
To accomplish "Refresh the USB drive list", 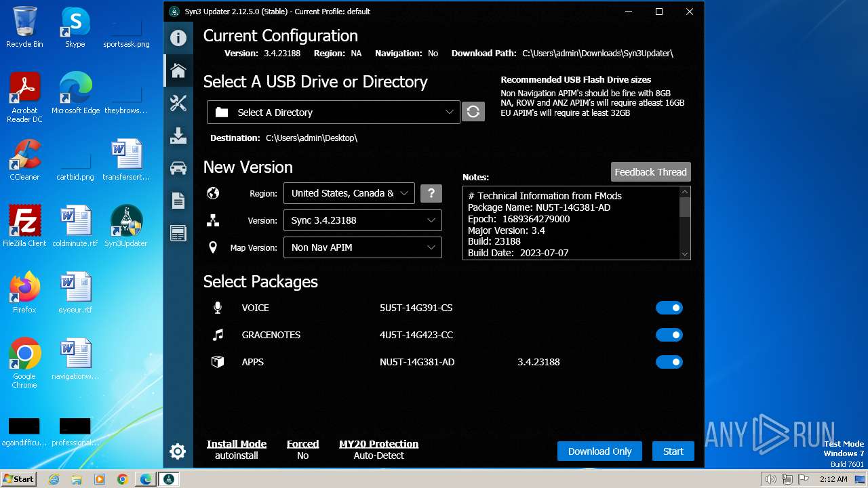I will click(x=473, y=112).
